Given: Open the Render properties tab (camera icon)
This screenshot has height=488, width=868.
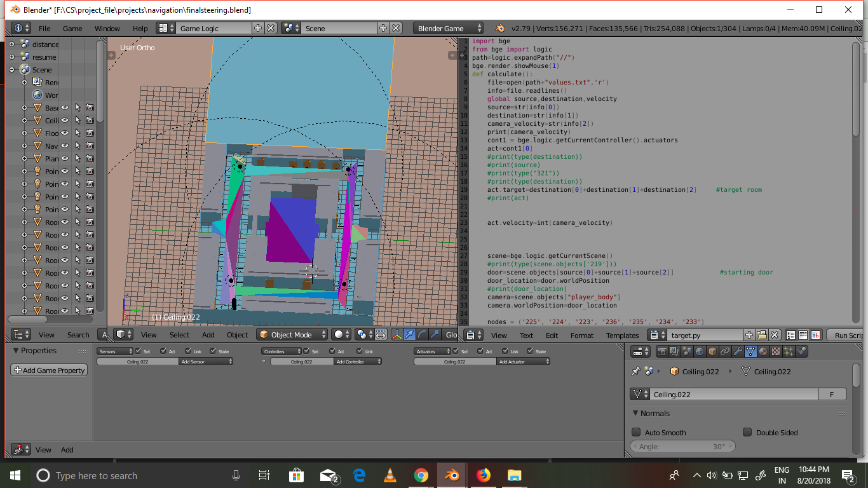Looking at the screenshot, I should click(662, 351).
